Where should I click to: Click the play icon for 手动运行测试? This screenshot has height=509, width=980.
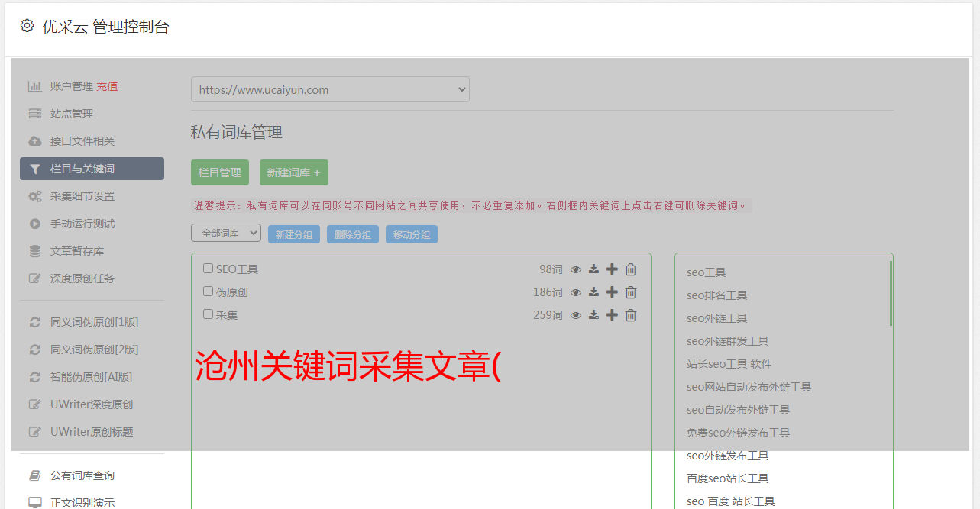[34, 224]
